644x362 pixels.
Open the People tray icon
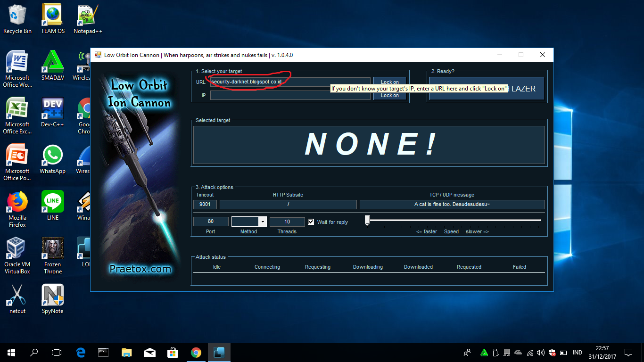pos(467,352)
